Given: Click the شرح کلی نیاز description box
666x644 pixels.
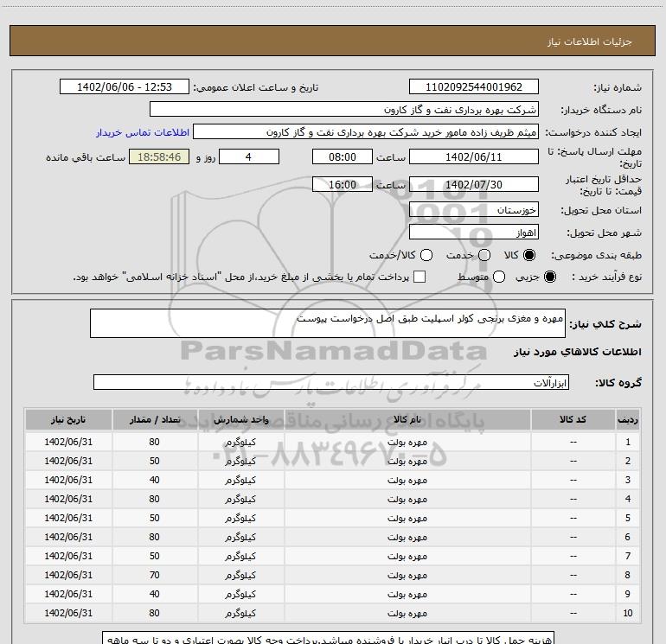Looking at the screenshot, I should tap(328, 323).
